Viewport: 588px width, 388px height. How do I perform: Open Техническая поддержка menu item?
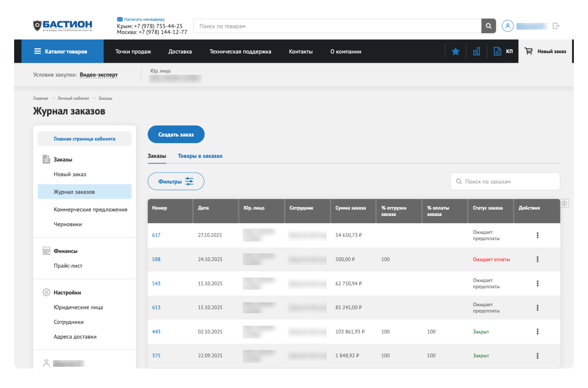coord(240,51)
